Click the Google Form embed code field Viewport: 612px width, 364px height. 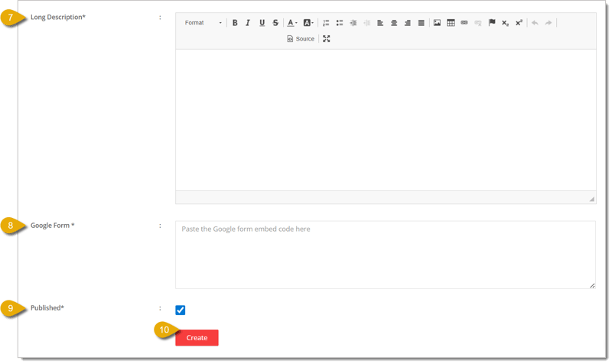coord(386,255)
